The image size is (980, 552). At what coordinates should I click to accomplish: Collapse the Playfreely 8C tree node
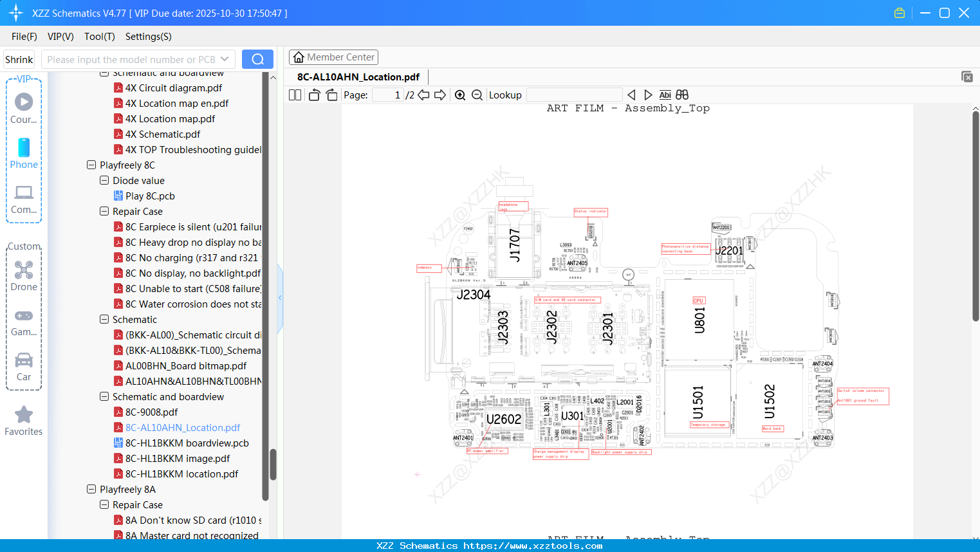click(x=91, y=165)
